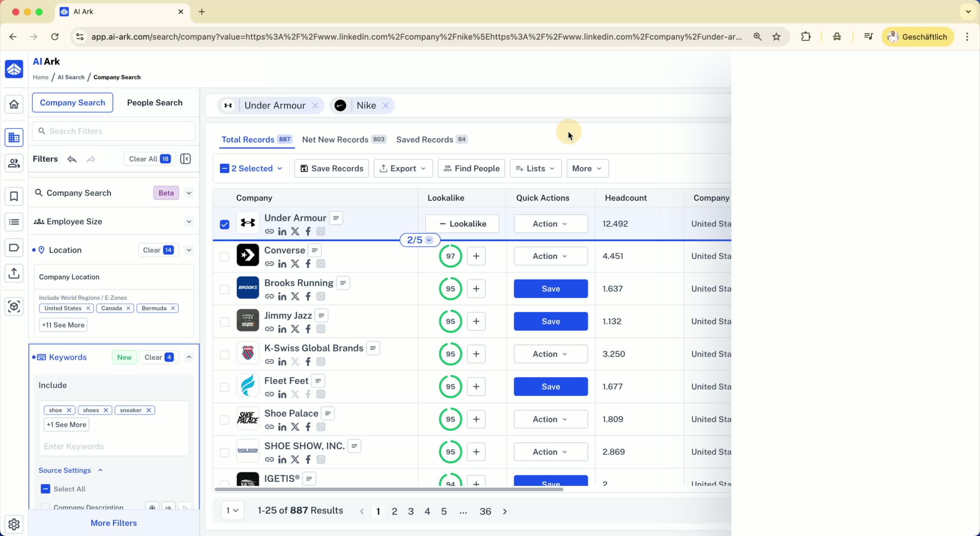This screenshot has height=536, width=980.
Task: Click the upload icon in left sidebar
Action: 14,273
